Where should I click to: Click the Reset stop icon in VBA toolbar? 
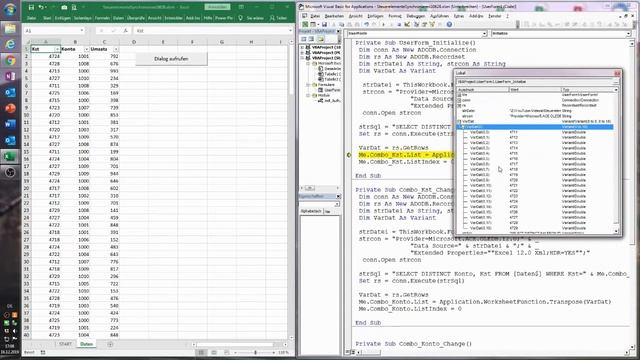pos(399,24)
